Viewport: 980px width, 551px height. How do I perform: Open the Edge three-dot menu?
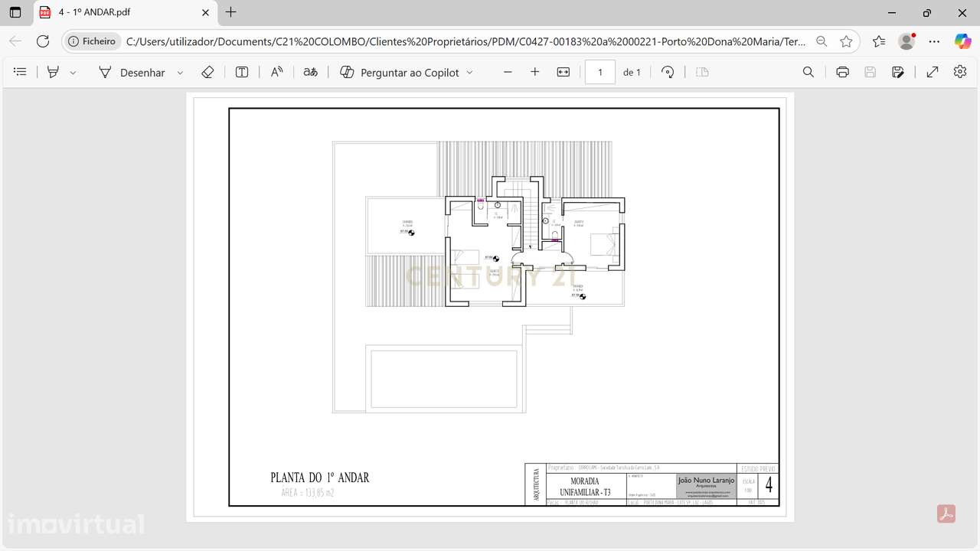[x=934, y=41]
